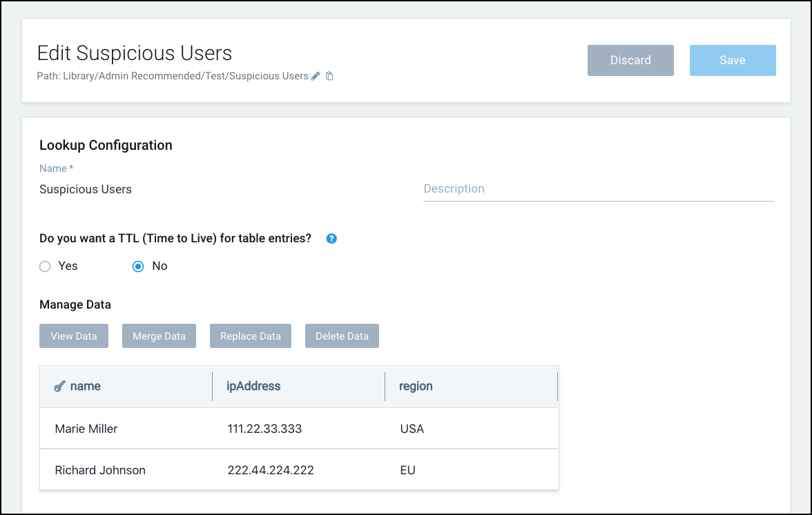Screen dimensions: 812x515
Task: Click the Replace Data button
Action: [x=251, y=336]
